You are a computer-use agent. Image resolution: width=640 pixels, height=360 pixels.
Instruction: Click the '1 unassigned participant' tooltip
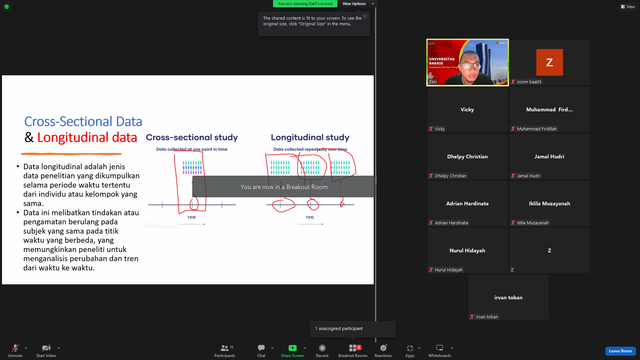353,329
